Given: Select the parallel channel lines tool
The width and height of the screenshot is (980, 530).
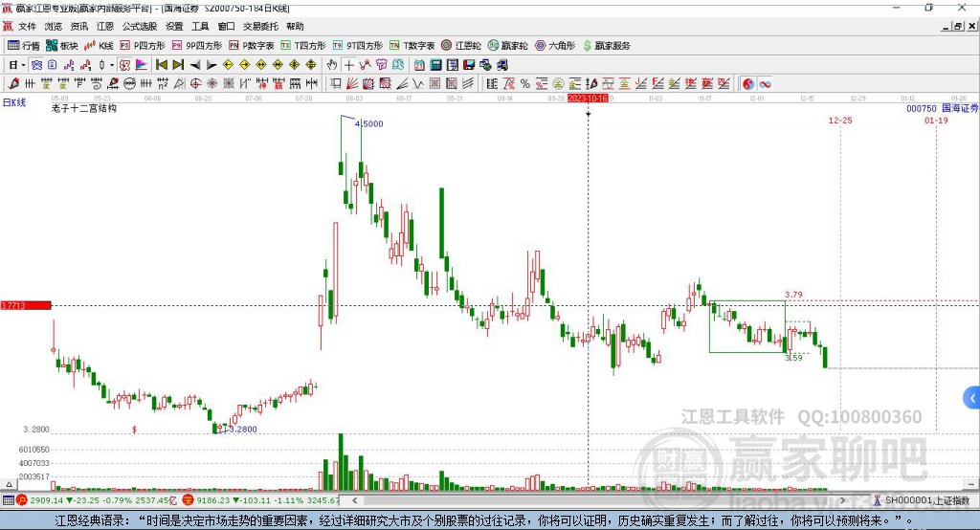Looking at the screenshot, I should pos(468,84).
